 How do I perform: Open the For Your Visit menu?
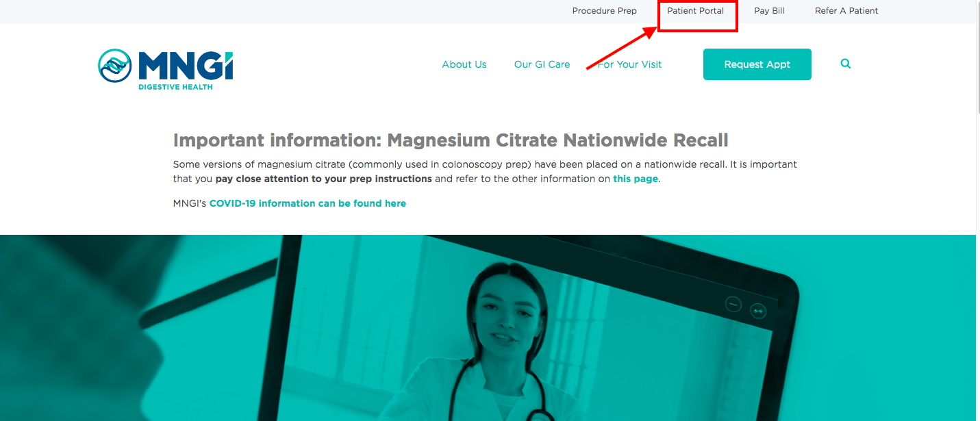point(629,64)
